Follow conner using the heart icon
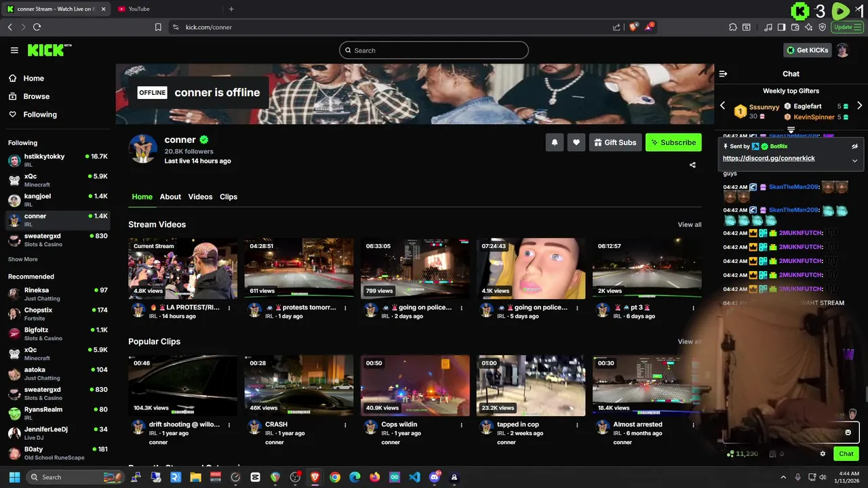Image resolution: width=868 pixels, height=488 pixels. point(576,142)
